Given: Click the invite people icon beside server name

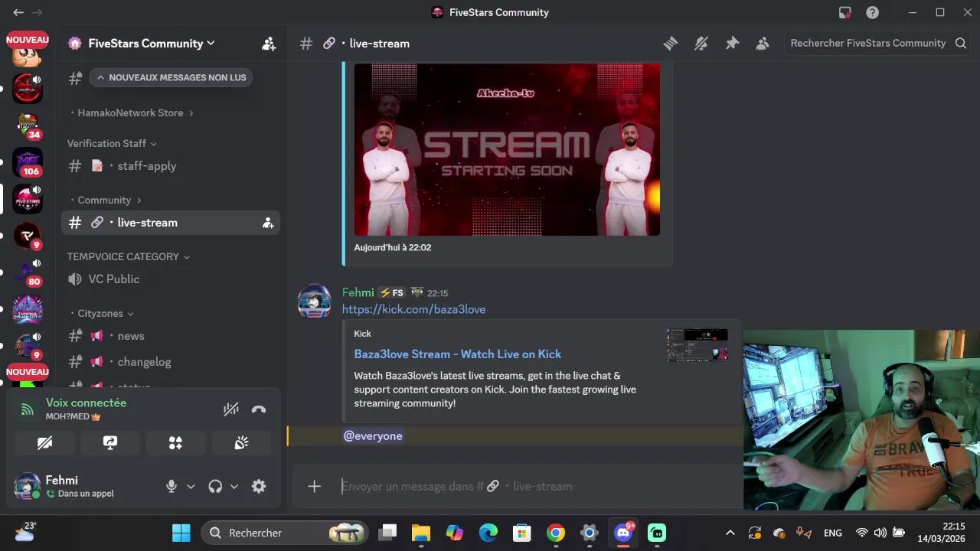Looking at the screenshot, I should (269, 44).
